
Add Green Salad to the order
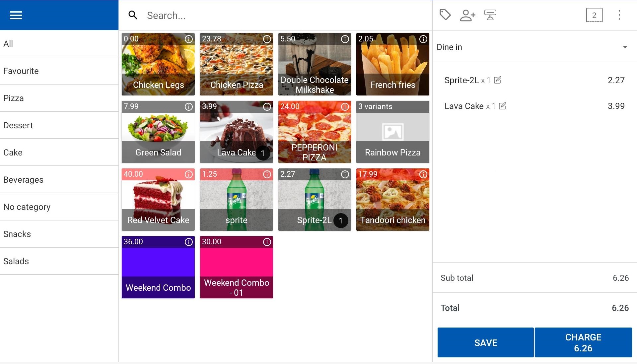[158, 132]
